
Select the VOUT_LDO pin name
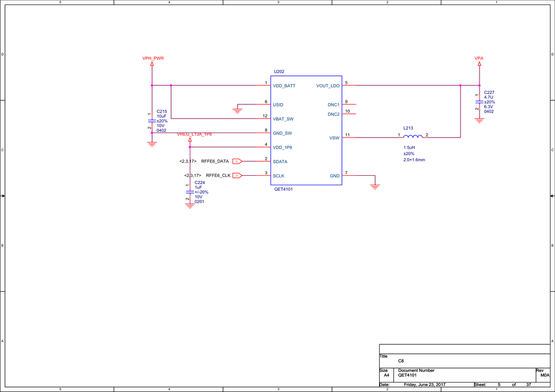coord(328,86)
